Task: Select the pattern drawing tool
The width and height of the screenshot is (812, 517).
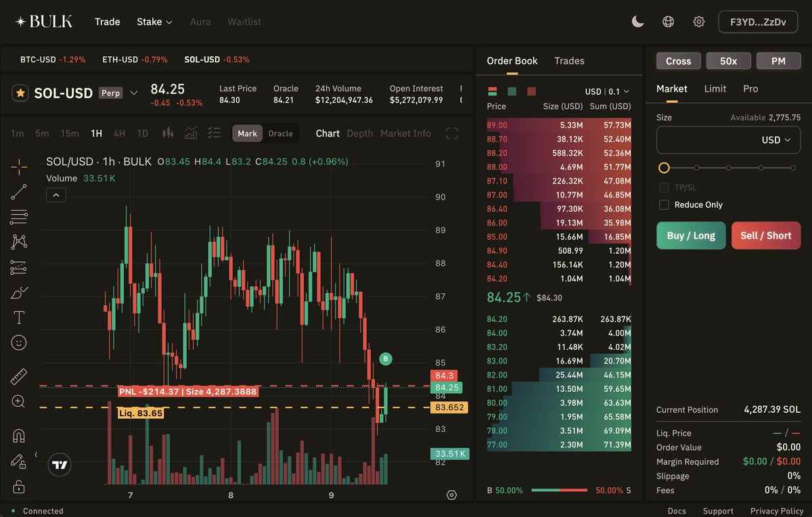Action: pos(19,242)
